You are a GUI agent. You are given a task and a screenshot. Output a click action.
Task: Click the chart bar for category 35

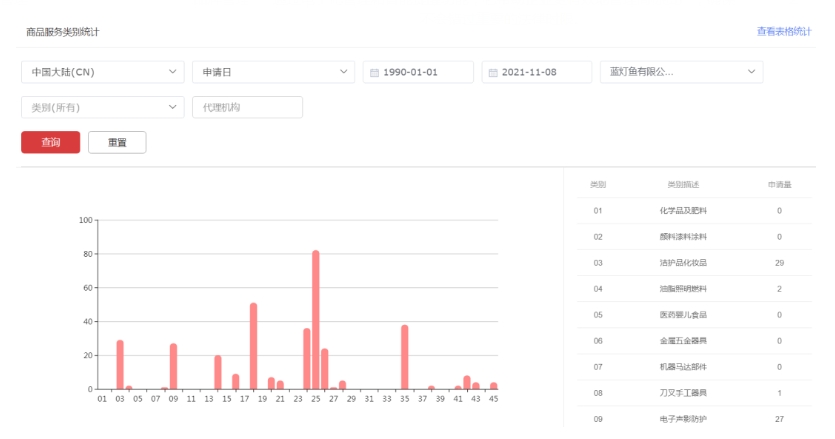pyautogui.click(x=405, y=357)
